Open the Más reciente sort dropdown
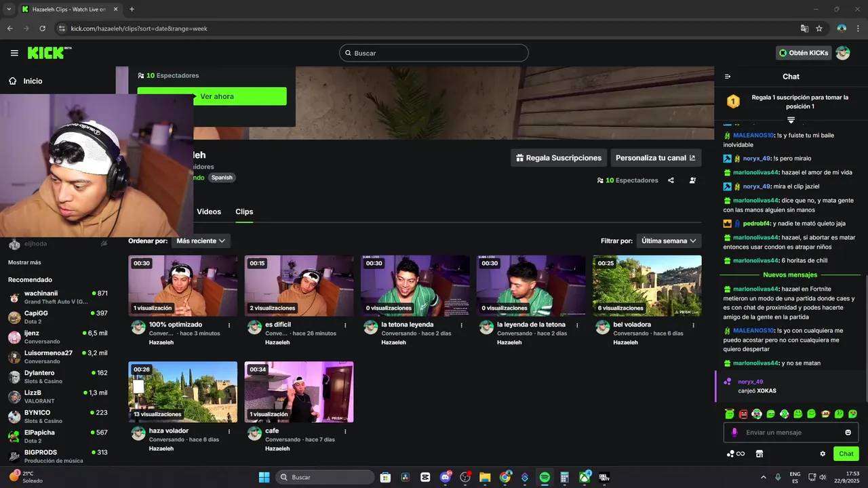The width and height of the screenshot is (868, 488). pyautogui.click(x=201, y=241)
